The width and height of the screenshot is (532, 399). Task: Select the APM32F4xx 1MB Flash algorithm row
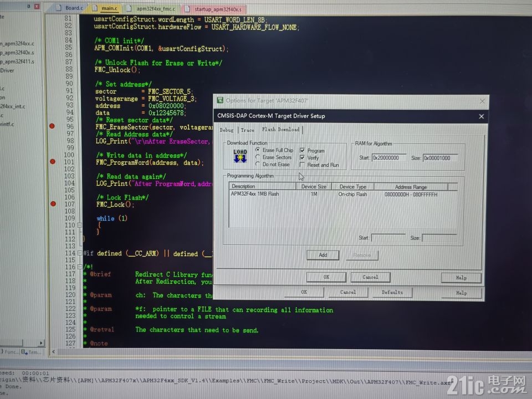pyautogui.click(x=342, y=194)
